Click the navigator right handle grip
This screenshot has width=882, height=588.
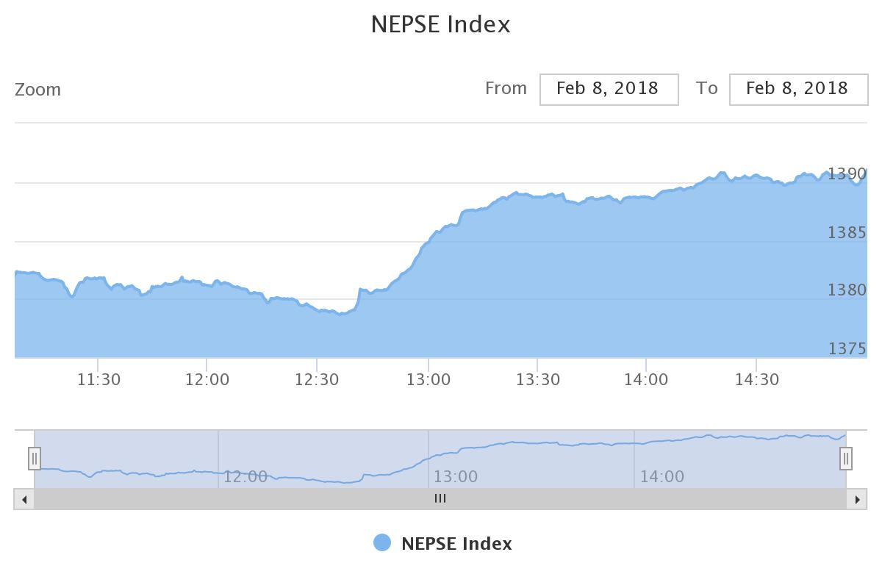point(846,459)
